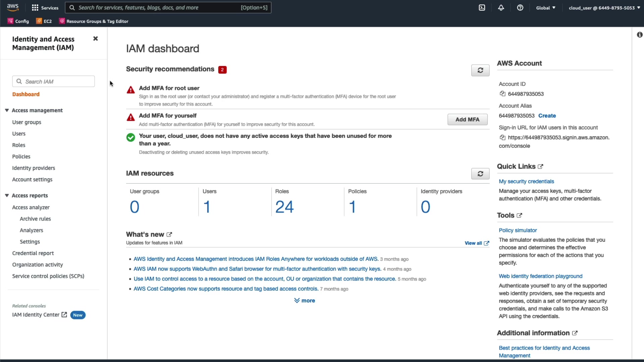The width and height of the screenshot is (644, 362).
Task: Copy the sign-in URL for IAM users
Action: [x=502, y=137]
